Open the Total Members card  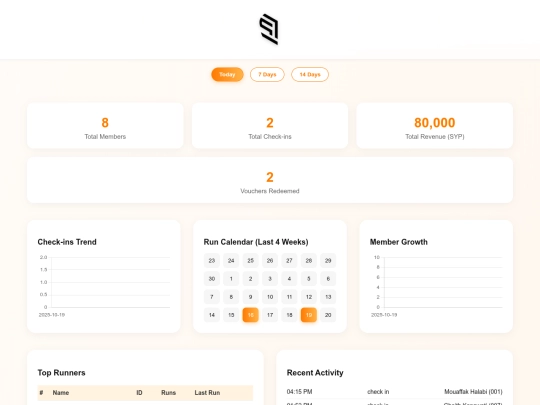pos(105,126)
